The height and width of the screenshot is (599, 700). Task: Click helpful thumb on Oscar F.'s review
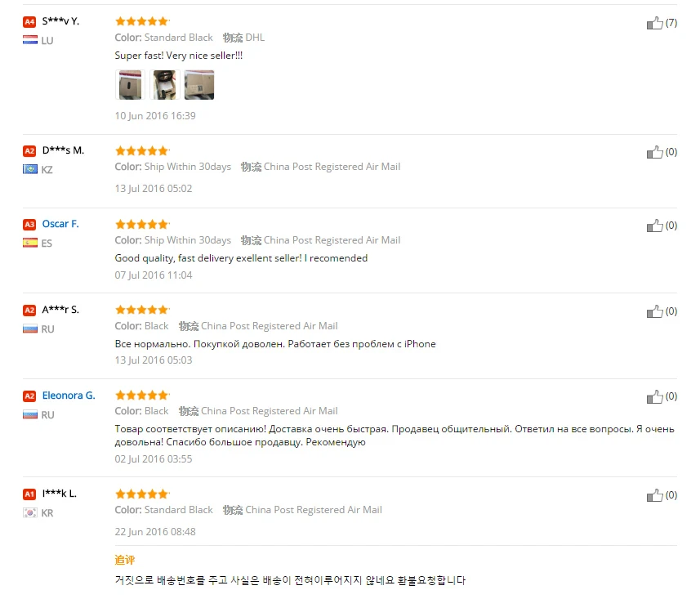coord(654,226)
